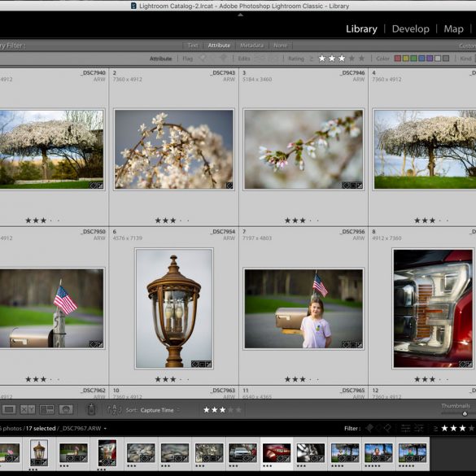Toggle the unedited photos filter icon
Screen dimensions: 476x476
click(273, 59)
